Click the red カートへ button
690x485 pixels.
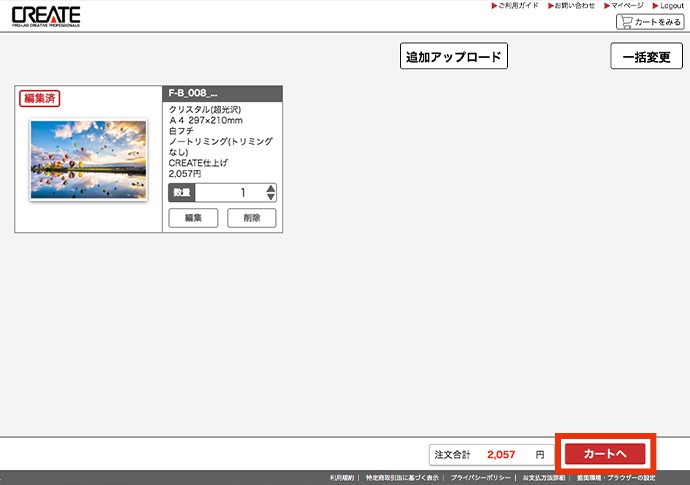click(605, 454)
